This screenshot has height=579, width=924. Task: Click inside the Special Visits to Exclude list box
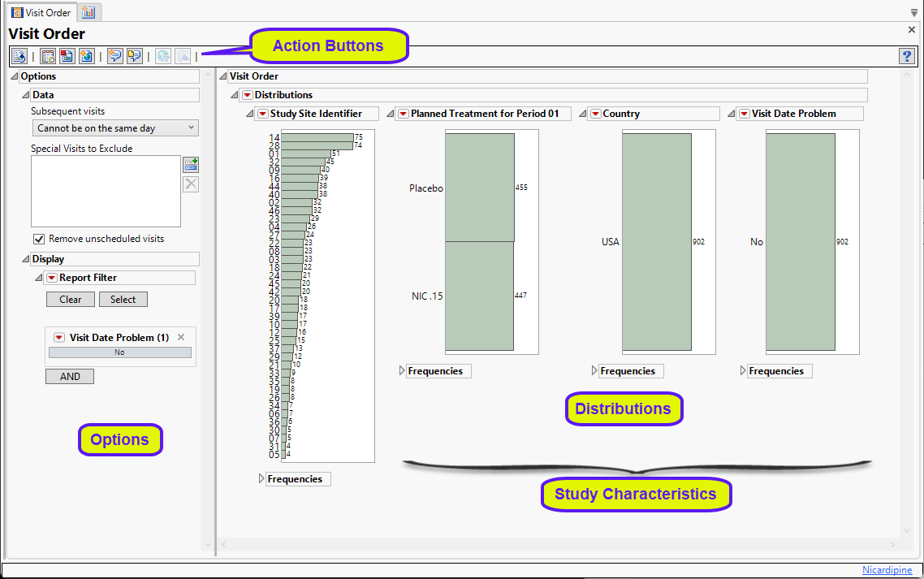tap(106, 191)
